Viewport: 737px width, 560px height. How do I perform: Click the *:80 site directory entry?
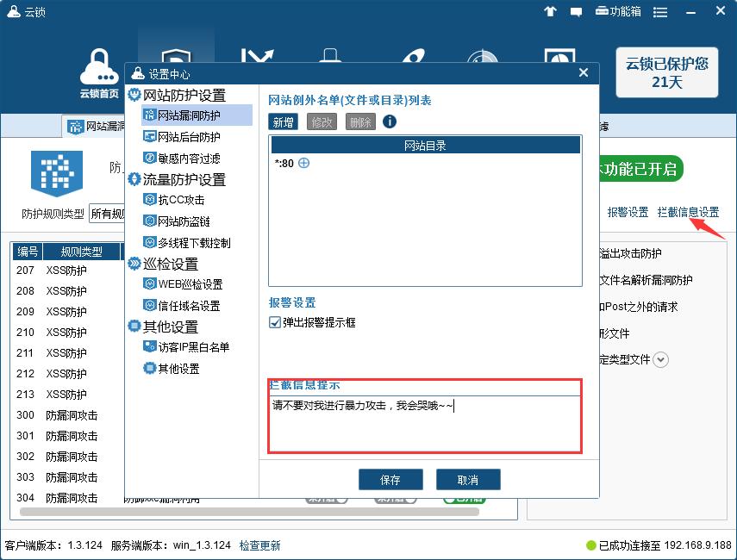pos(284,164)
